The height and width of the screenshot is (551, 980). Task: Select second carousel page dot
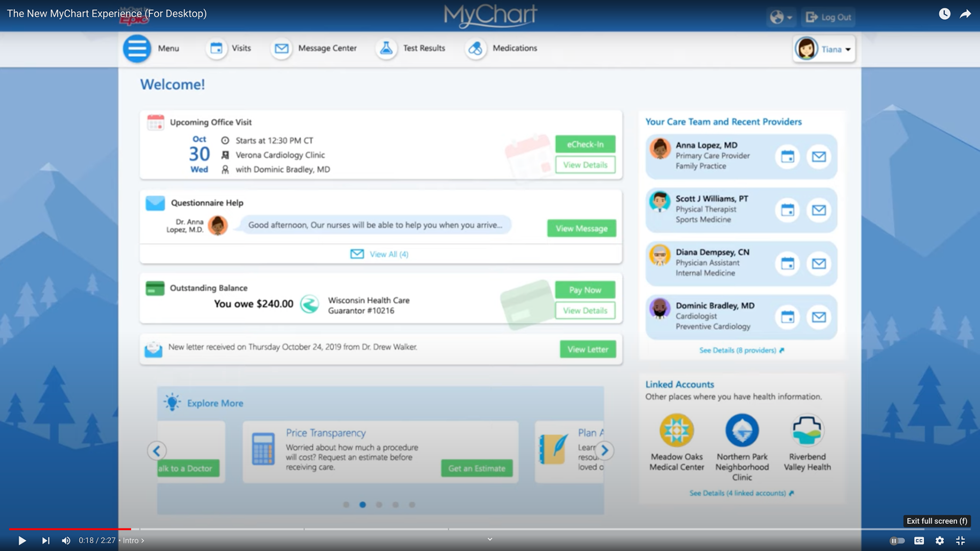tap(362, 505)
